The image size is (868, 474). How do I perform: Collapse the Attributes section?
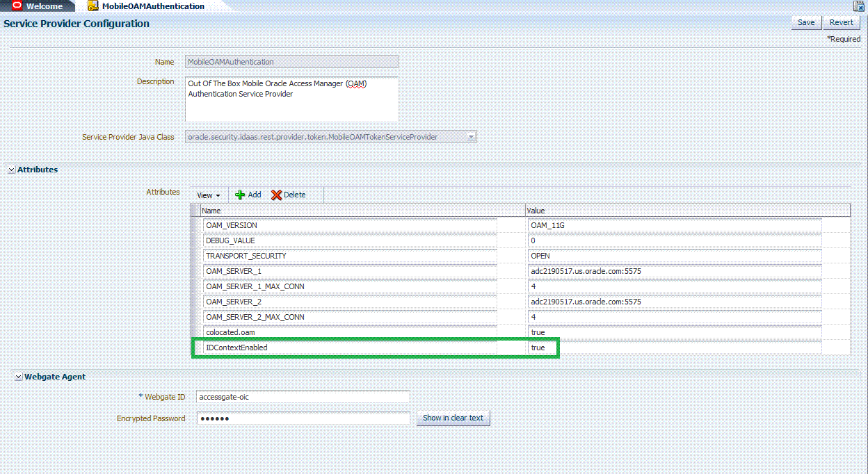(x=11, y=170)
